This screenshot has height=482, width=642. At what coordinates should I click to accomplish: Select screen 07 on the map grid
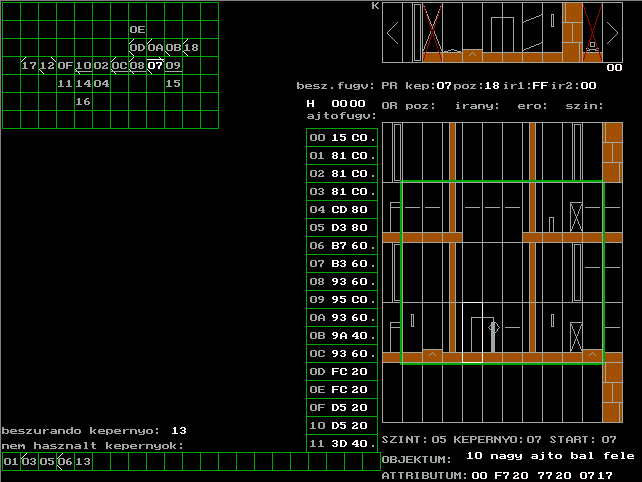click(x=155, y=65)
